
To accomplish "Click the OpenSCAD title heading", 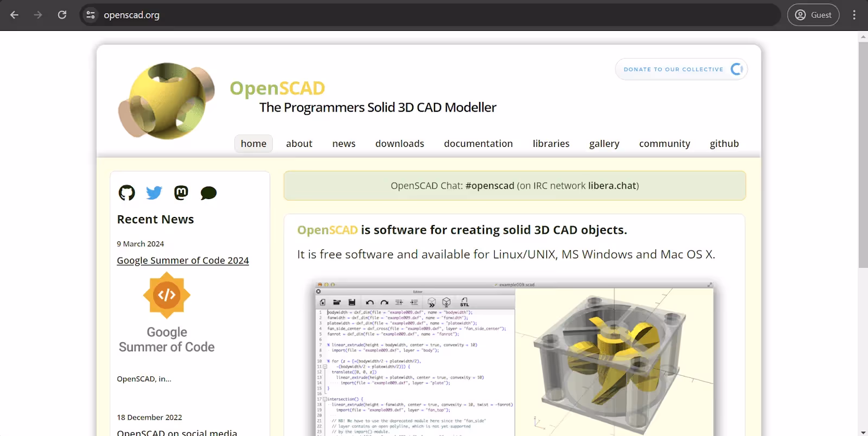I will coord(277,88).
